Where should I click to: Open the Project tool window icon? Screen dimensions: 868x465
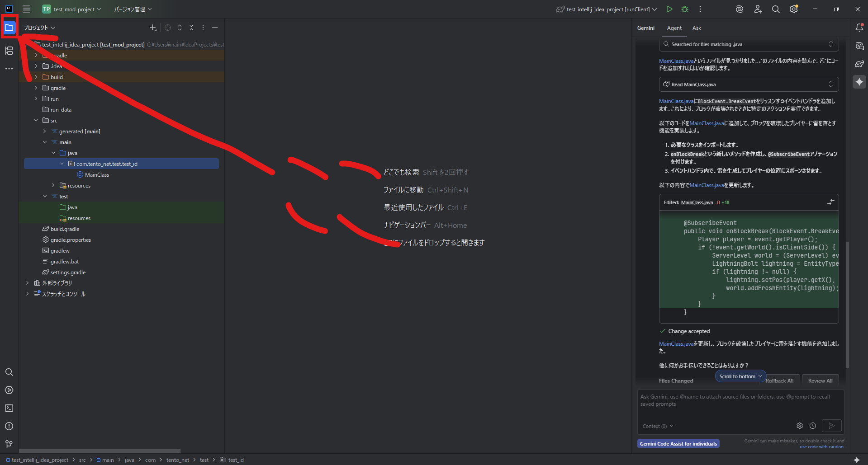click(x=9, y=28)
